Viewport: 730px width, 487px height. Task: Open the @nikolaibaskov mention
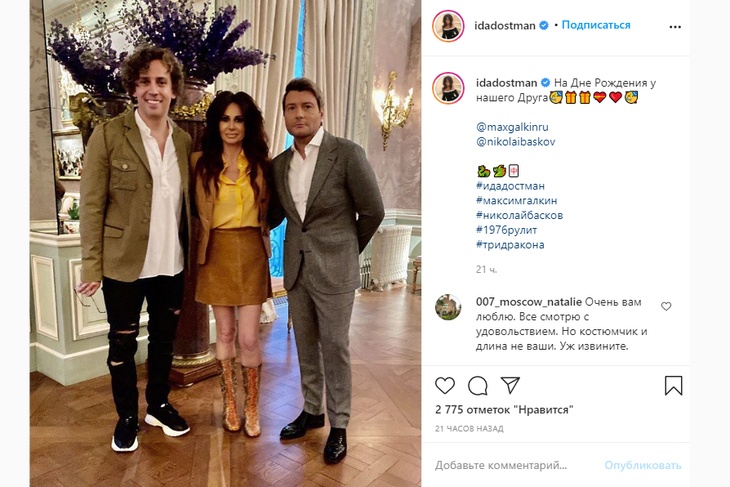pyautogui.click(x=515, y=142)
